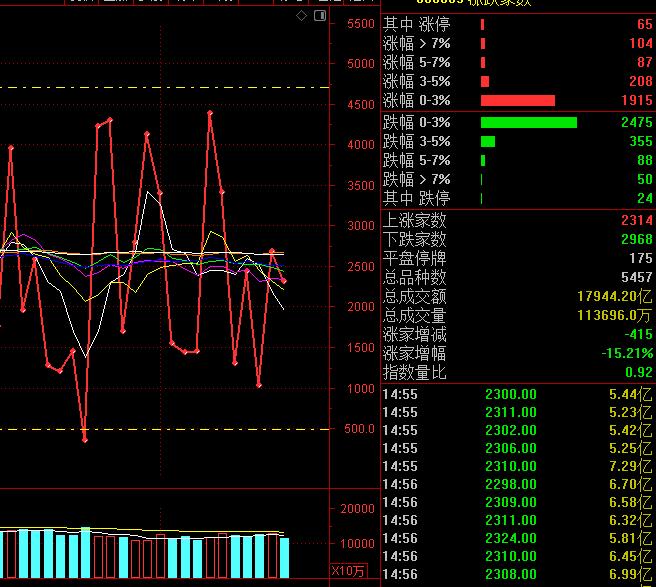Select the tick price 2324.00

click(511, 538)
